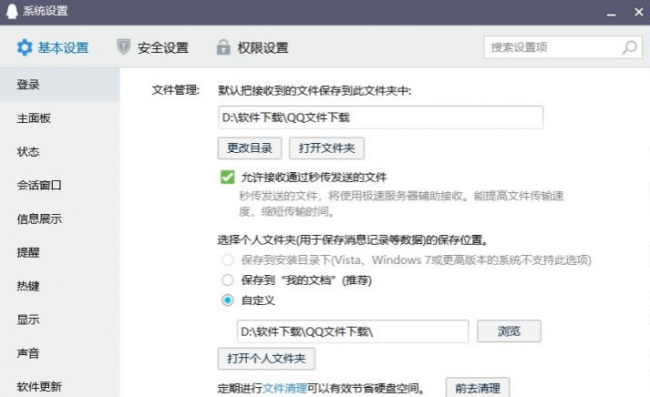Image resolution: width=650 pixels, height=397 pixels.
Task: Select the 自定义 radio option
Action: pos(228,300)
